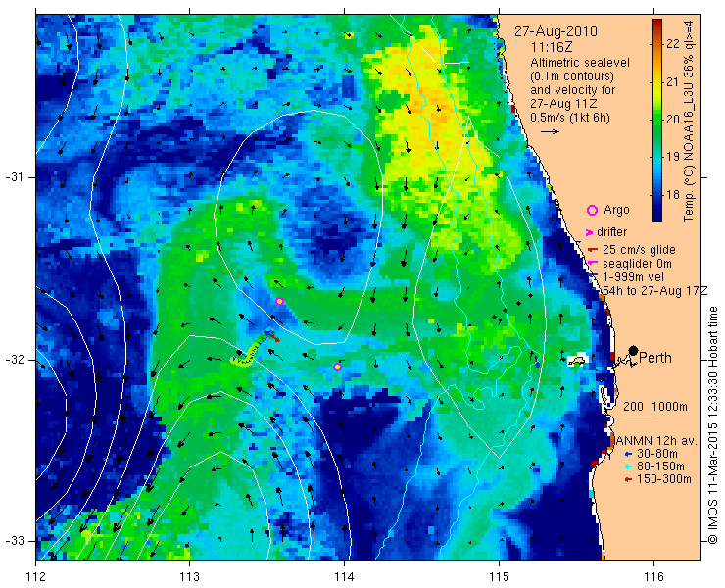Screen dimensions: 725x588
Task: Click the 54h to 27-Aug 17Z text
Action: click(x=655, y=291)
